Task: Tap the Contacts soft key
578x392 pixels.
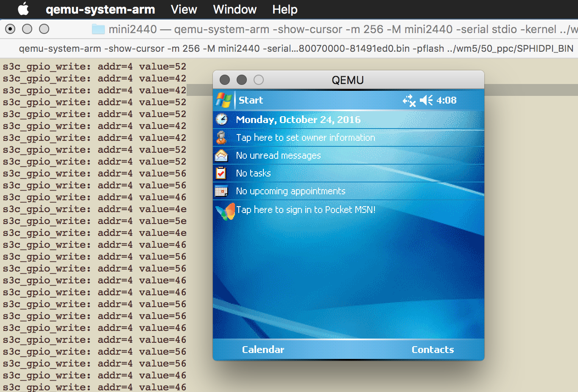Action: (433, 350)
